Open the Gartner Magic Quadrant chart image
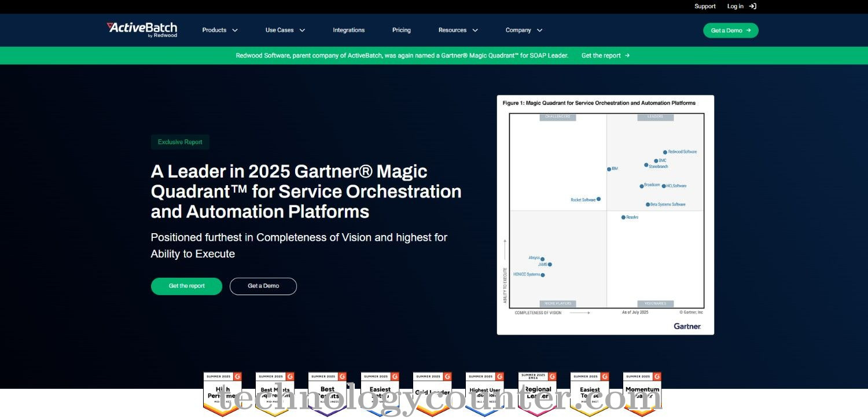Screen dimensions: 868x419 (x=605, y=215)
